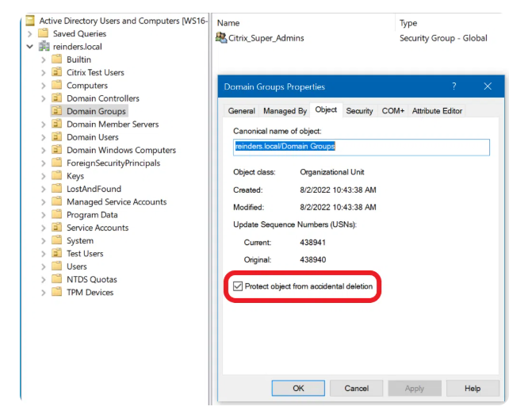
Task: Click the Type column header
Action: point(409,23)
